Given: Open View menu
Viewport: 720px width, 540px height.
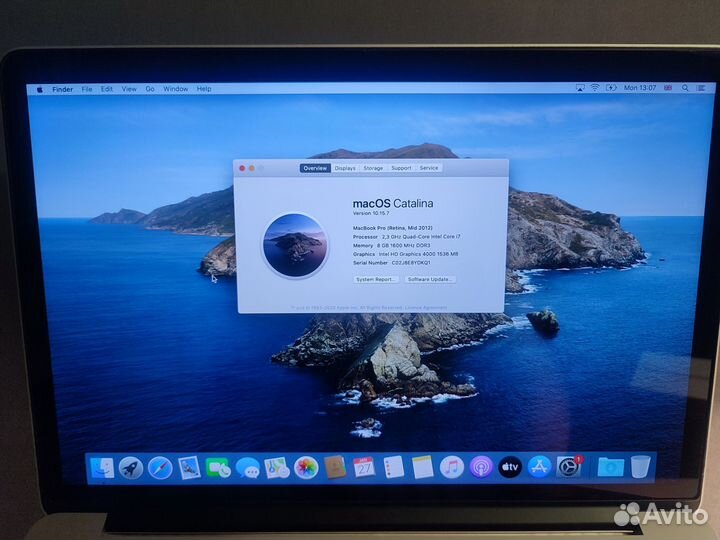Looking at the screenshot, I should pyautogui.click(x=129, y=89).
